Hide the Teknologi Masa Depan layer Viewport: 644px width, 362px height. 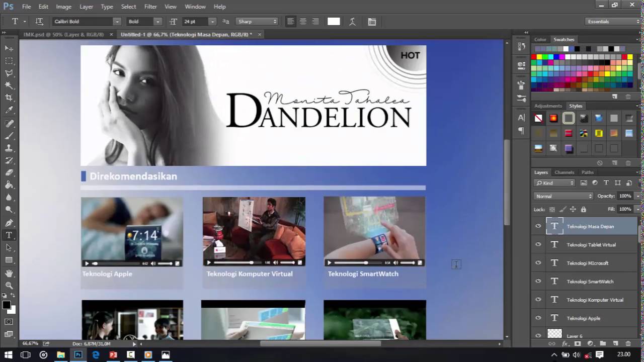[x=538, y=226]
